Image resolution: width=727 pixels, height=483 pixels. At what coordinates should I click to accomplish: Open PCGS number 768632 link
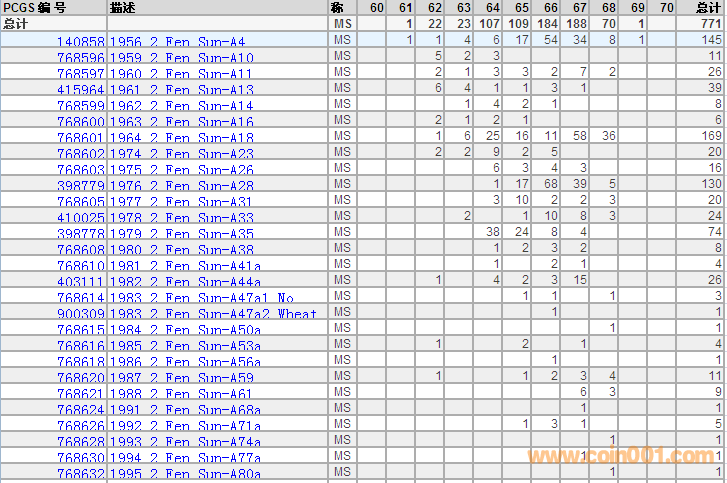81,473
